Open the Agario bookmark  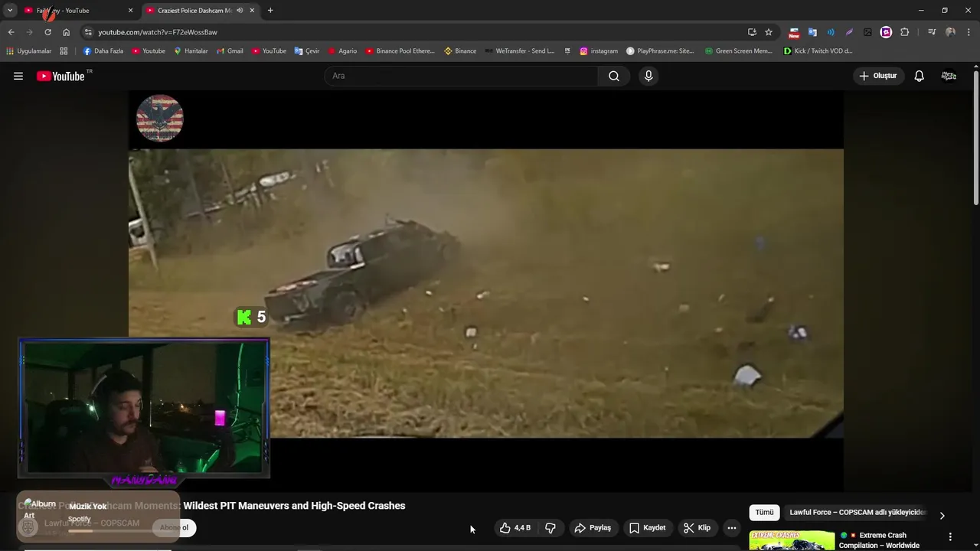[x=342, y=51]
